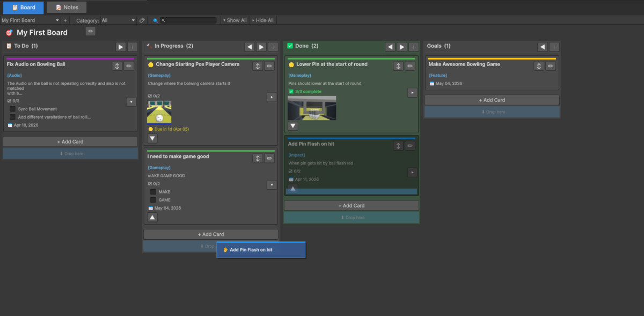The width and height of the screenshot is (644, 316).
Task: Open the My First Board selector dropdown
Action: pyautogui.click(x=30, y=20)
